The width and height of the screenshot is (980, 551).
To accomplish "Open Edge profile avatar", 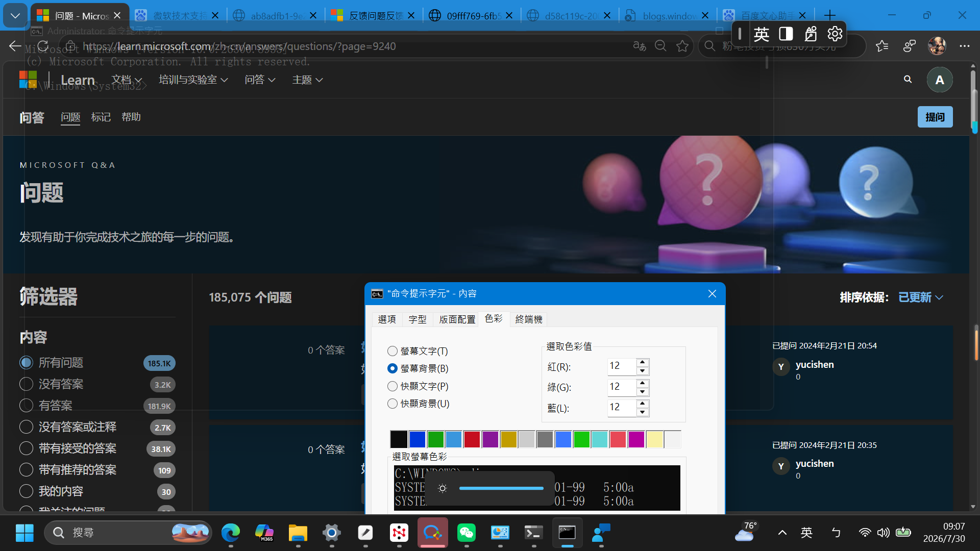I will 937,46.
